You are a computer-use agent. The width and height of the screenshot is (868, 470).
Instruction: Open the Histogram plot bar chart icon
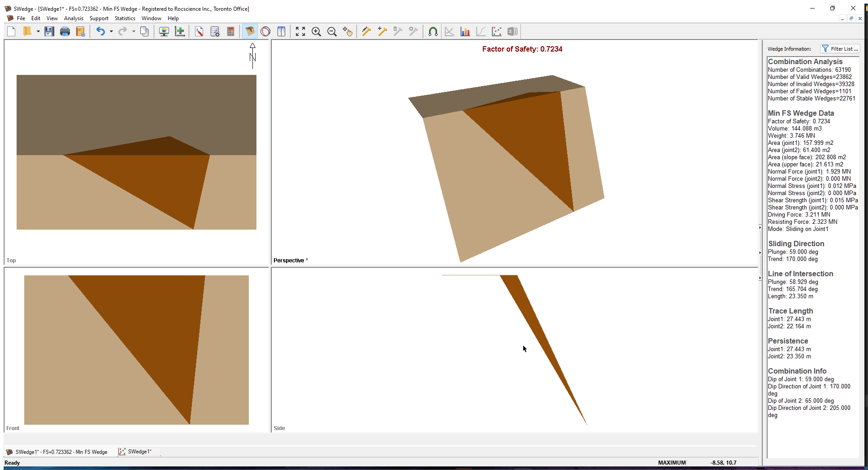[x=465, y=31]
